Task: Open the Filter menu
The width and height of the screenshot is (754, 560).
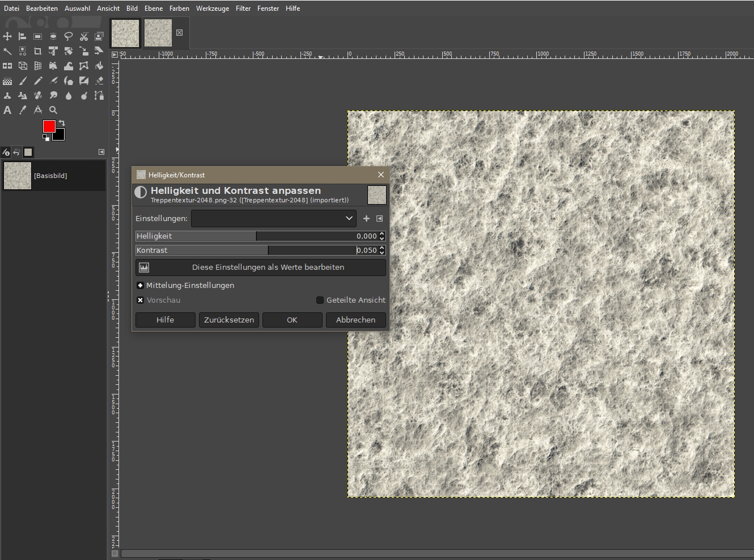Action: point(243,9)
